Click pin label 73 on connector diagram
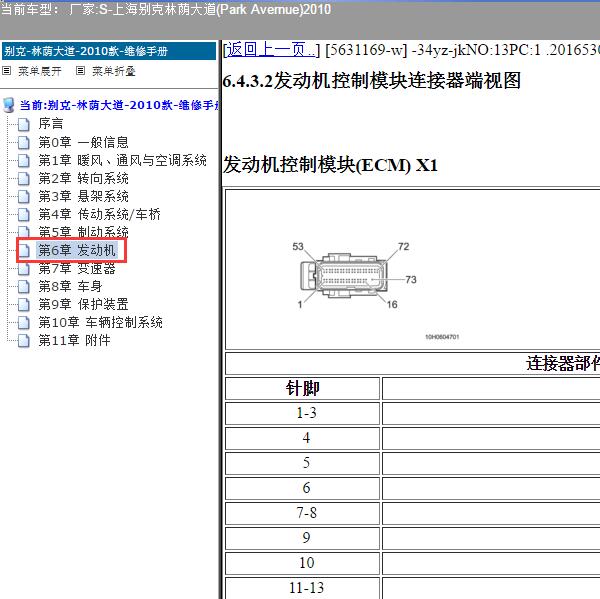This screenshot has height=599, width=600. click(411, 279)
